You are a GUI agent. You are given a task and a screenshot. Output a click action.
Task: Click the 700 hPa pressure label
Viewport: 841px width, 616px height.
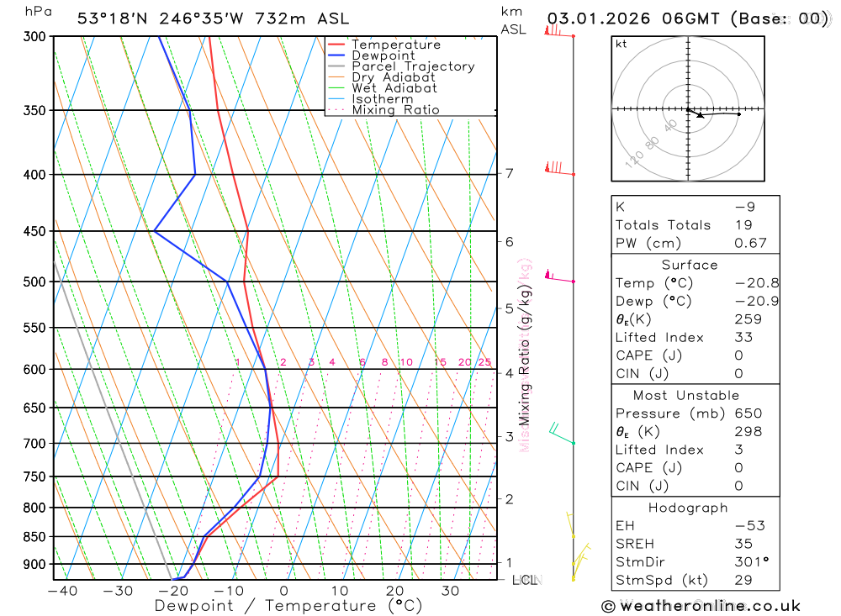click(36, 444)
